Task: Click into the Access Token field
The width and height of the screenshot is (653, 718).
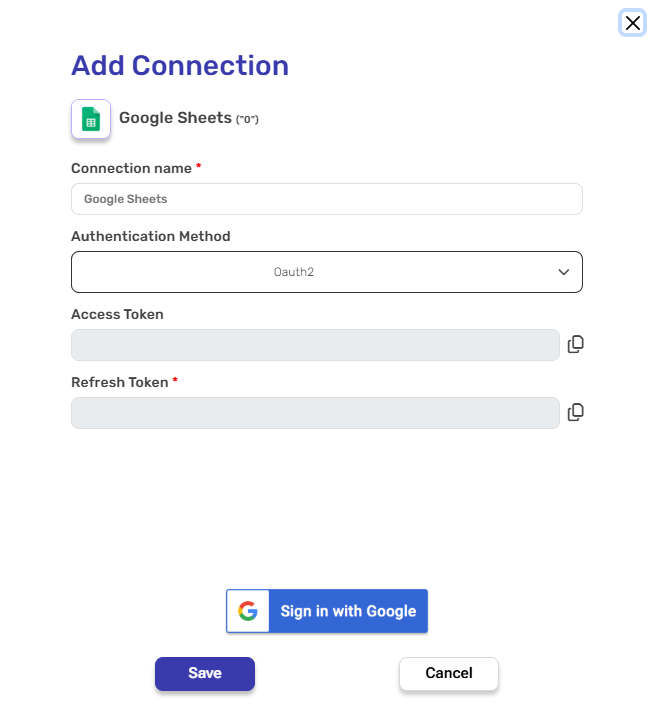Action: click(x=315, y=344)
